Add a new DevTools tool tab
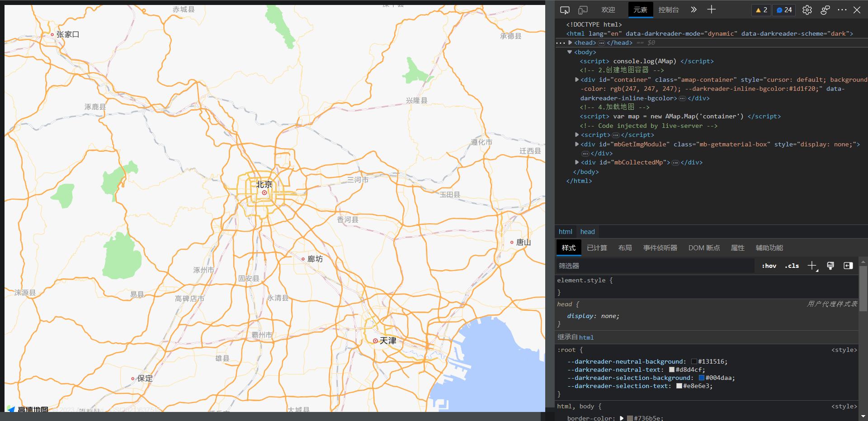868x421 pixels. (711, 9)
